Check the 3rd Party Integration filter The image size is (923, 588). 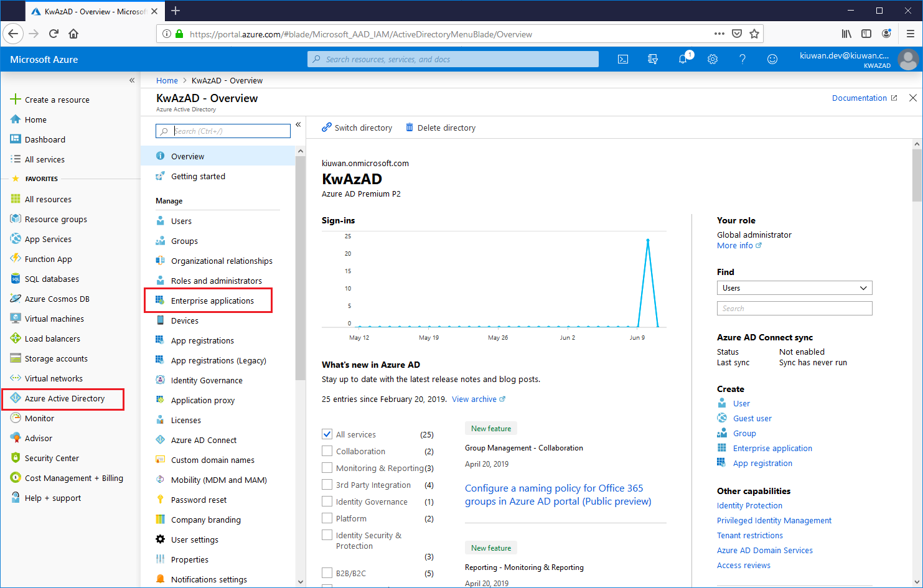click(327, 485)
